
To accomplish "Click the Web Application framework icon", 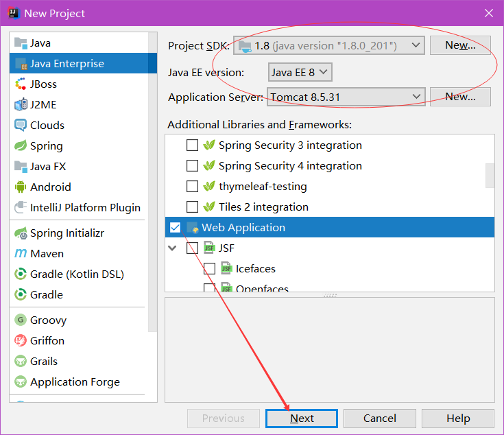I will pos(193,228).
